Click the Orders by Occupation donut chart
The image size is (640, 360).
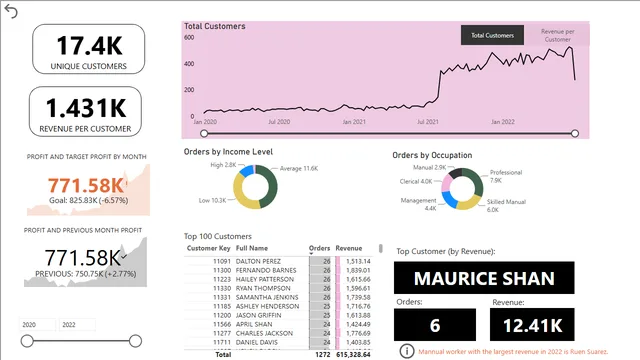[x=462, y=189]
